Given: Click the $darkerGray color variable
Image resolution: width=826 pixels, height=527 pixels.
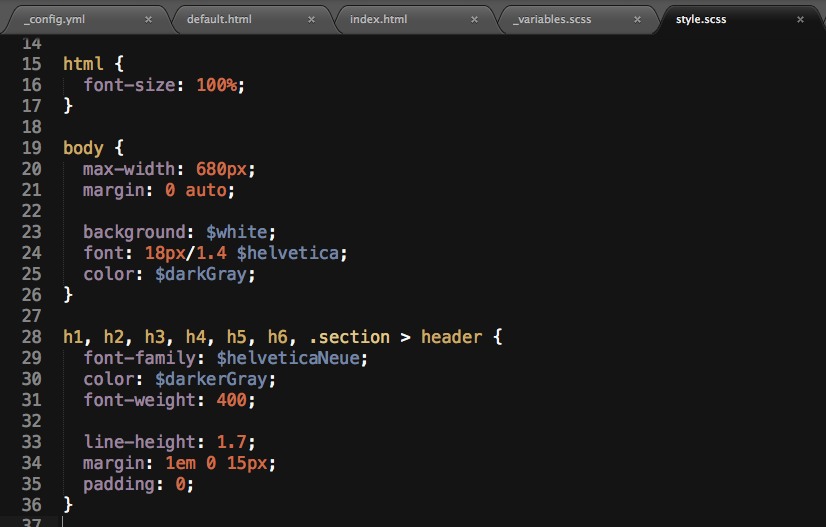Looking at the screenshot, I should (214, 379).
